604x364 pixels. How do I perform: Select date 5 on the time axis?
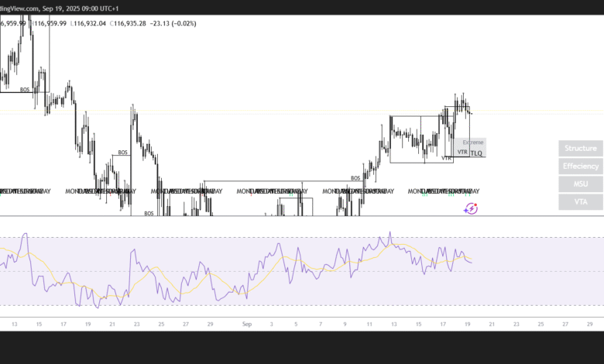tap(297, 325)
